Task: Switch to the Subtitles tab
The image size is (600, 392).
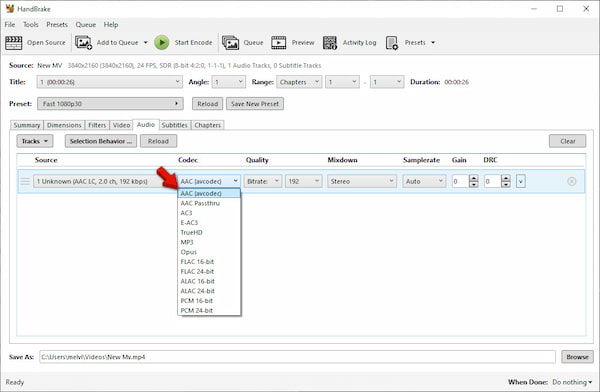Action: click(174, 125)
